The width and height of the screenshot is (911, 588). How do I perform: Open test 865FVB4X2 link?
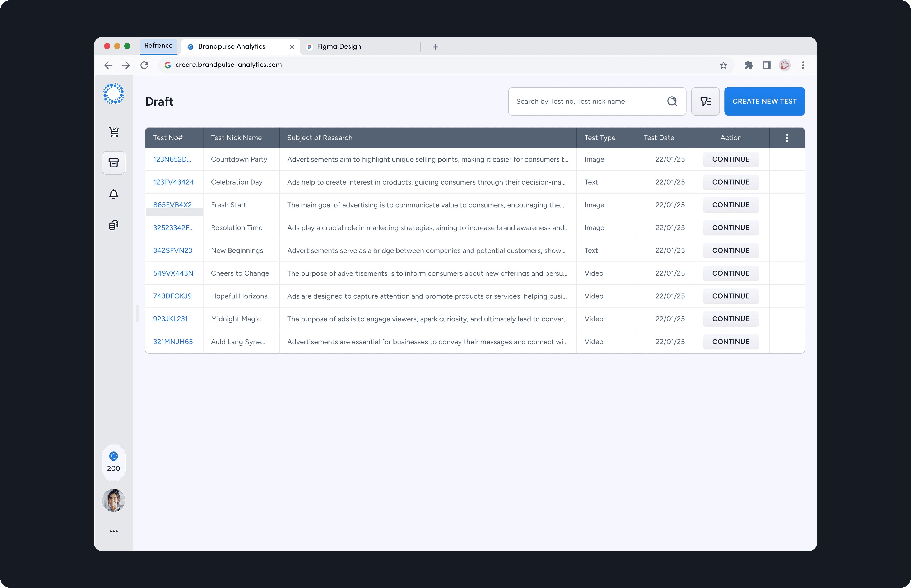point(172,205)
